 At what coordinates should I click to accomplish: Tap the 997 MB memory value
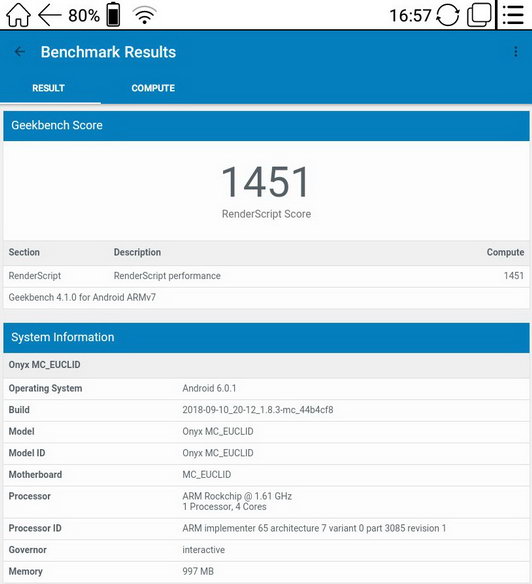[x=198, y=572]
